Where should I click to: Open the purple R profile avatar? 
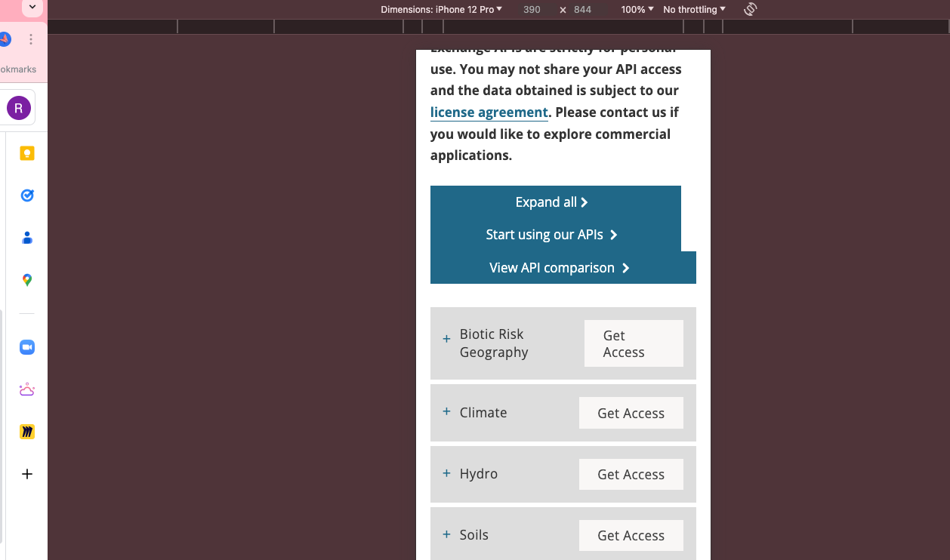tap(19, 108)
